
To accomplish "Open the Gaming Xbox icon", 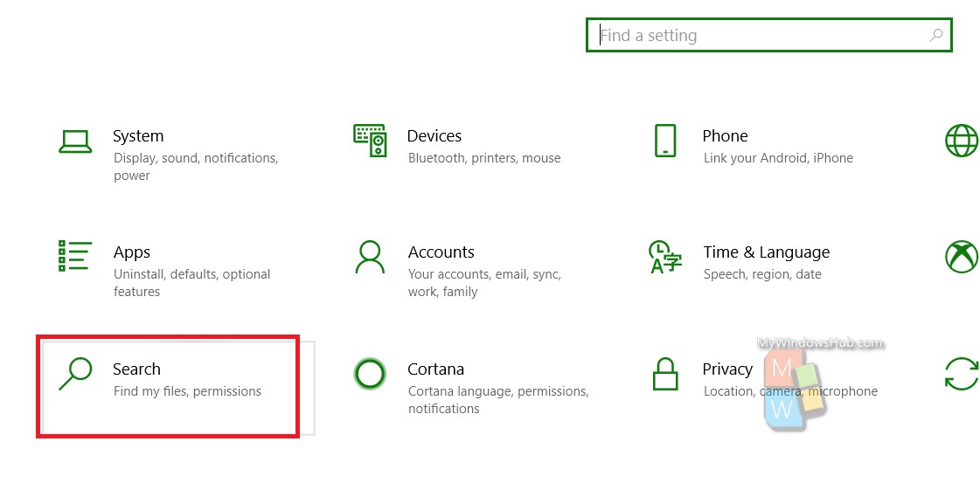I will coord(962,257).
